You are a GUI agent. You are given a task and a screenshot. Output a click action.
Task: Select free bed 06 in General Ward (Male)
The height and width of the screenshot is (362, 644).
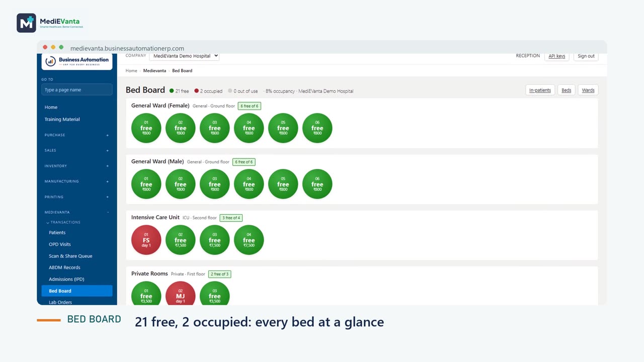317,184
